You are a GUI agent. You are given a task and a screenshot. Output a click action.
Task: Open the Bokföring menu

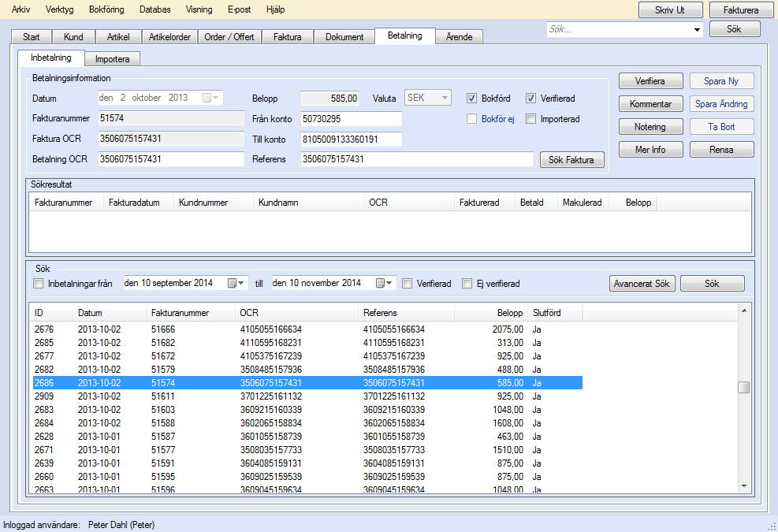point(106,9)
